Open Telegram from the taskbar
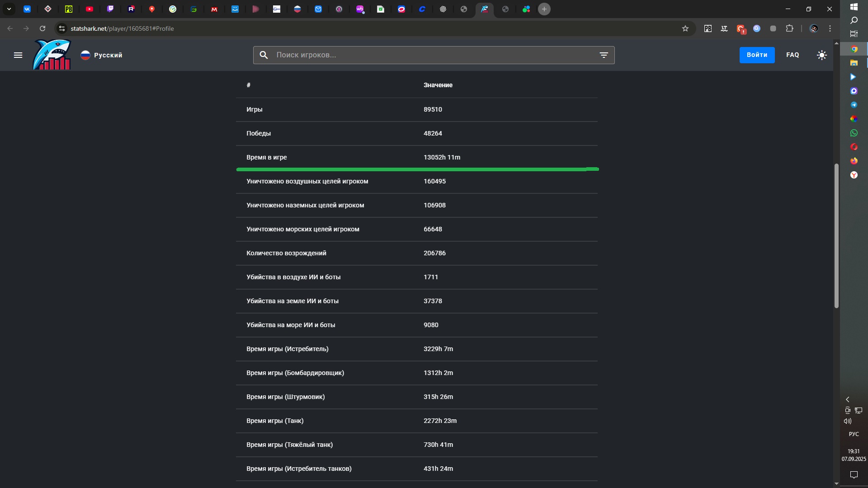 tap(854, 105)
